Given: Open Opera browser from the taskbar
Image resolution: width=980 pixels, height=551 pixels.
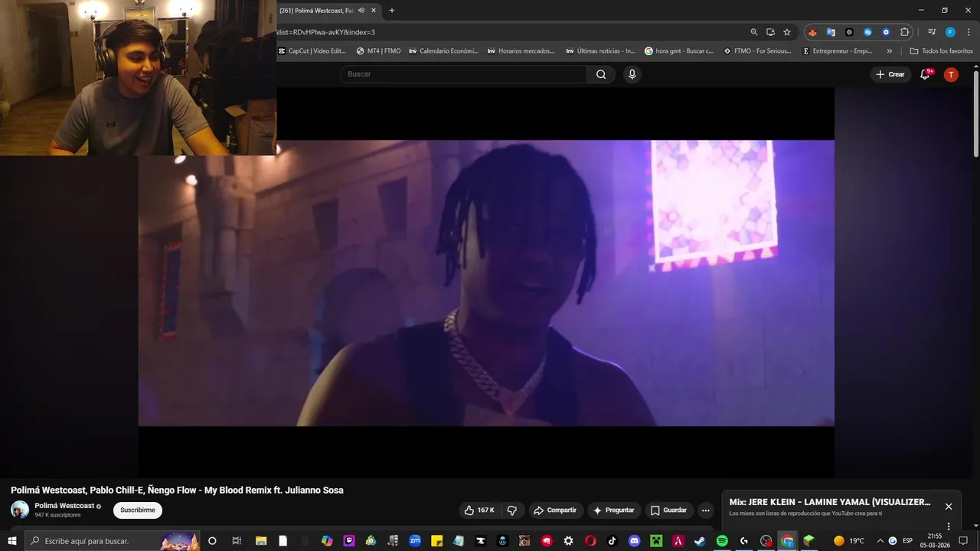Looking at the screenshot, I should pyautogui.click(x=590, y=541).
